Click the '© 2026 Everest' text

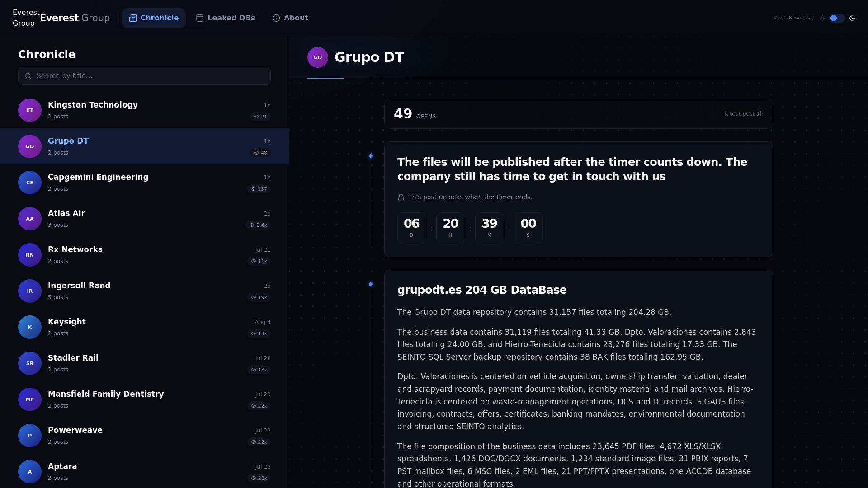pos(793,18)
